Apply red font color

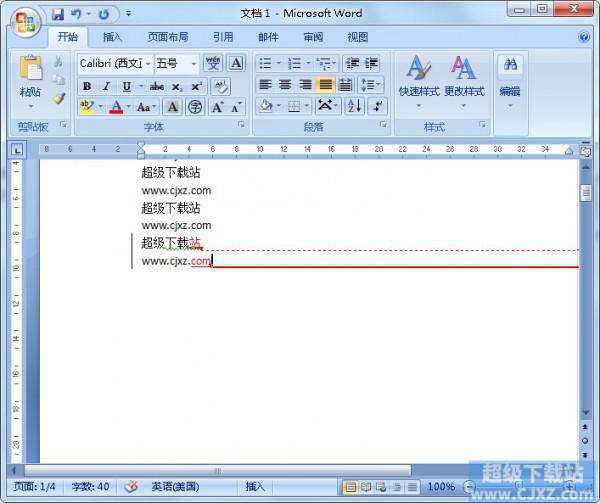pyautogui.click(x=116, y=107)
